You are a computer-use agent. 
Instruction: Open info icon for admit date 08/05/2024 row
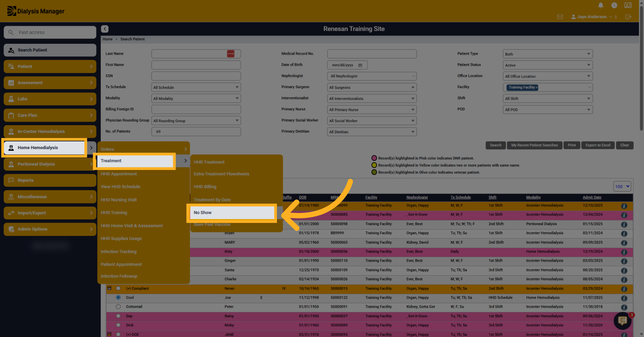click(x=624, y=280)
